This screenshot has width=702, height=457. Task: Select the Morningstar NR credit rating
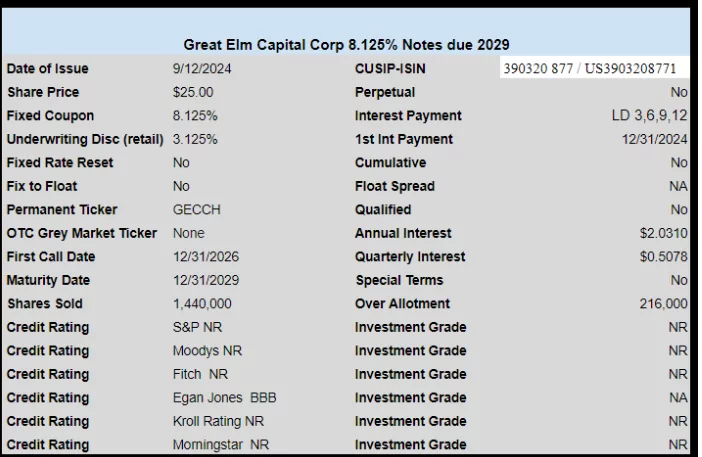(221, 444)
